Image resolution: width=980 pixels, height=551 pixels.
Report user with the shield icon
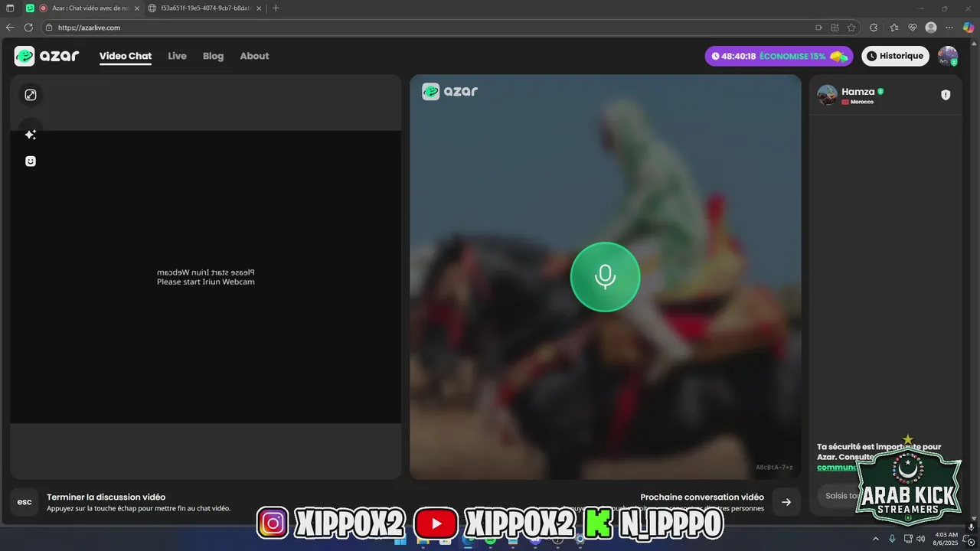click(946, 95)
